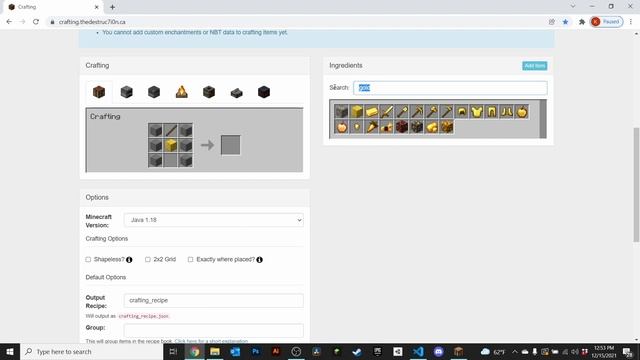
Task: Open a new browser tab
Action: click(x=112, y=7)
